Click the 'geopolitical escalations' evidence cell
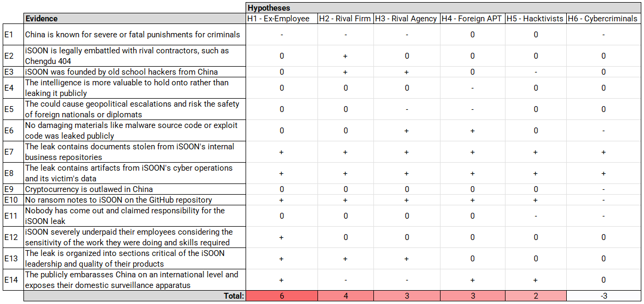Image resolution: width=644 pixels, height=304 pixels. pos(135,109)
